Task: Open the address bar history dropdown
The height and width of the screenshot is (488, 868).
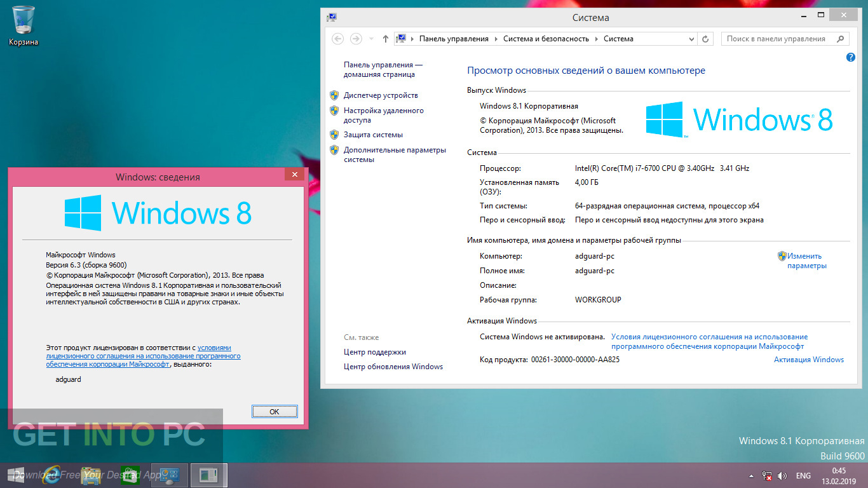Action: (692, 39)
